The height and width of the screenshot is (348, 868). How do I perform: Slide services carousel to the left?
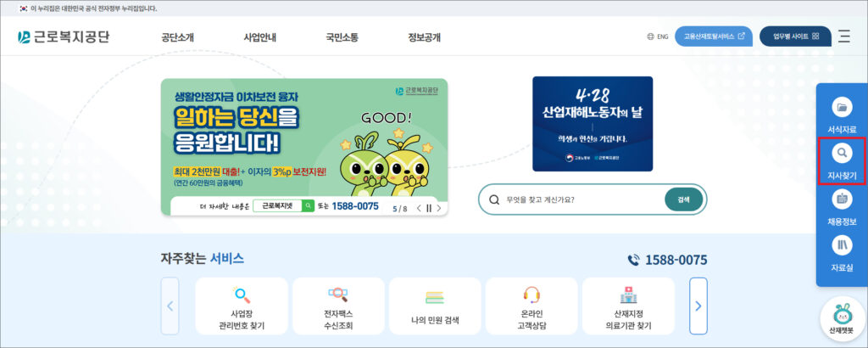(170, 306)
